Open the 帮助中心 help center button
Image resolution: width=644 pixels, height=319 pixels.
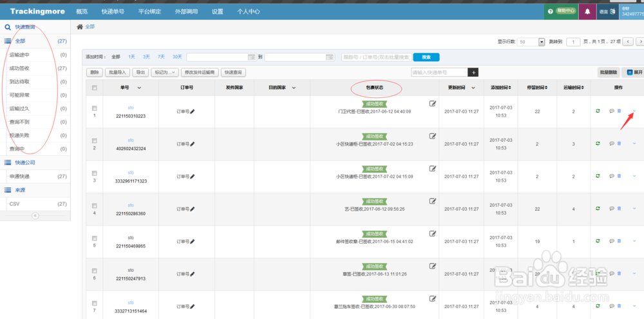click(561, 12)
